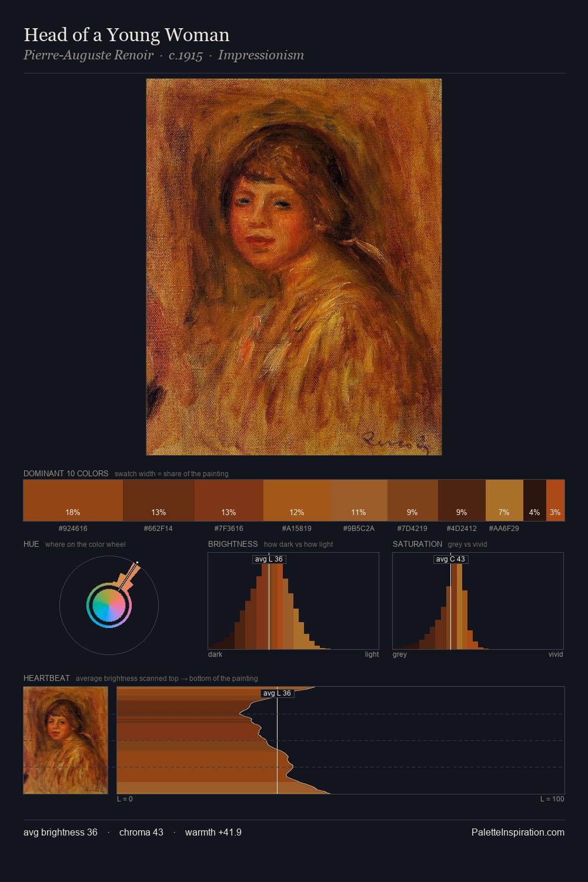Click the darkest 4% swatch
Viewport: 588px width, 882px height.
pyautogui.click(x=534, y=500)
